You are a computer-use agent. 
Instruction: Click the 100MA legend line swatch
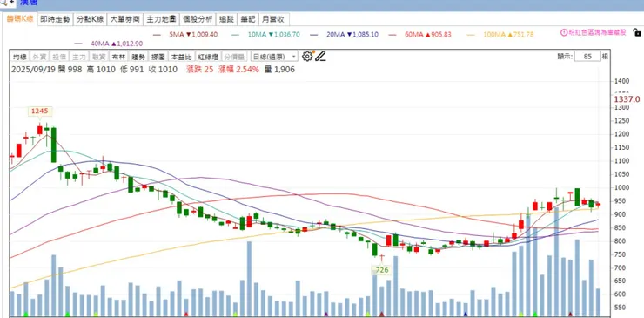pyautogui.click(x=471, y=35)
